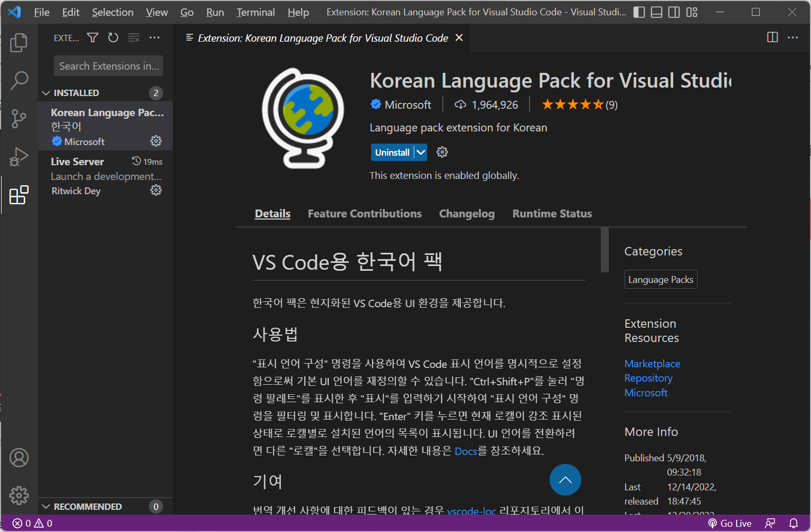The height and width of the screenshot is (532, 811).
Task: Click the feedback icon in status bar
Action: 770,523
